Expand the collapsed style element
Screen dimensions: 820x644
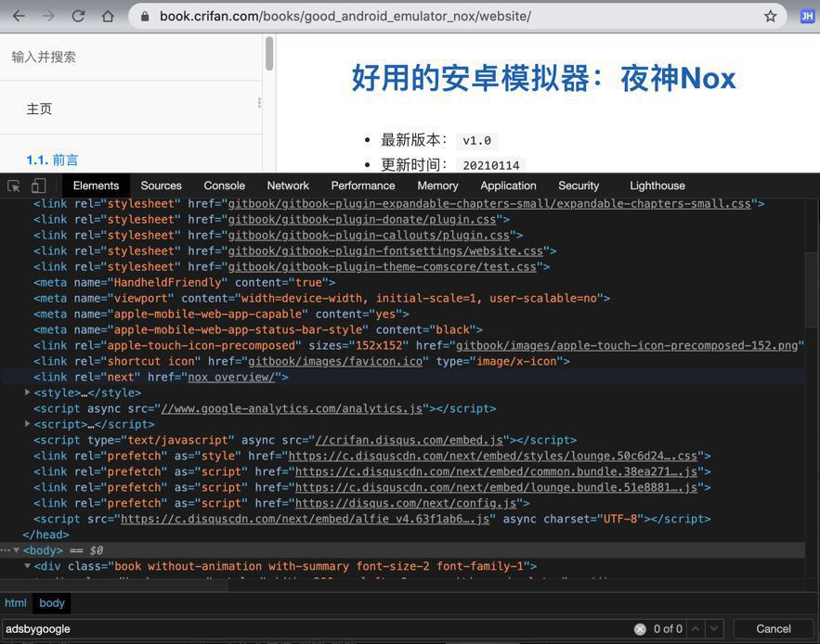[x=27, y=392]
